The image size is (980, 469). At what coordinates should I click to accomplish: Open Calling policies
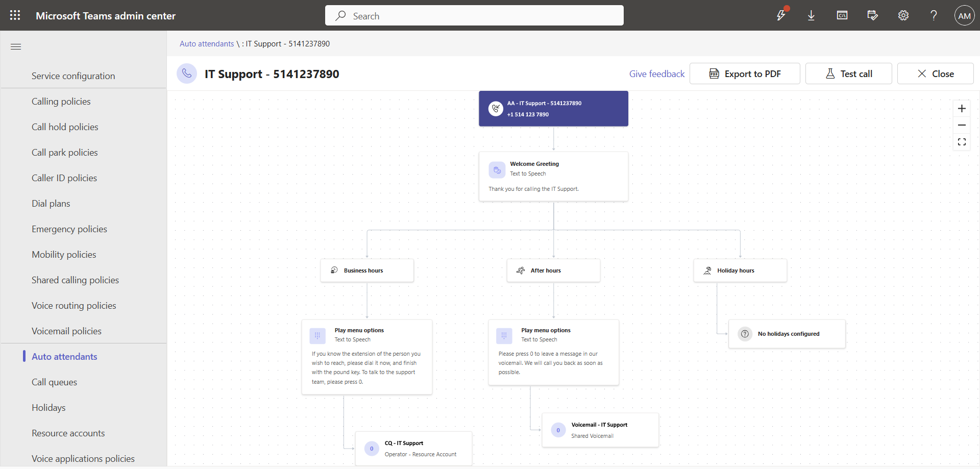(x=61, y=101)
